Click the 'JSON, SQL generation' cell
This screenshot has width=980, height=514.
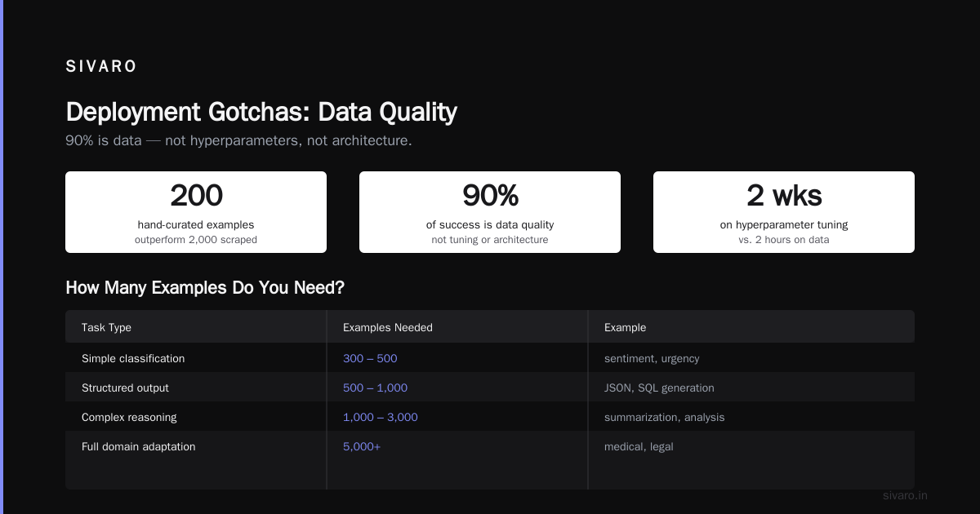pyautogui.click(x=659, y=388)
